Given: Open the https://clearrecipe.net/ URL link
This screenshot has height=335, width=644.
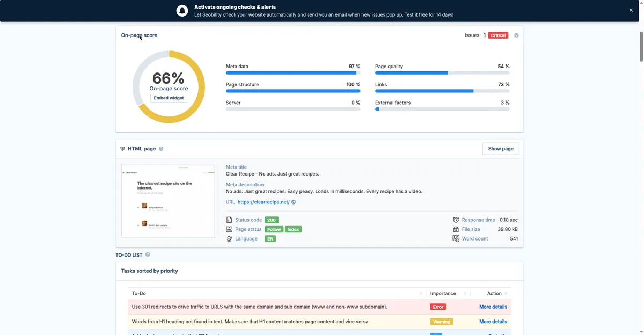Looking at the screenshot, I should tap(264, 202).
